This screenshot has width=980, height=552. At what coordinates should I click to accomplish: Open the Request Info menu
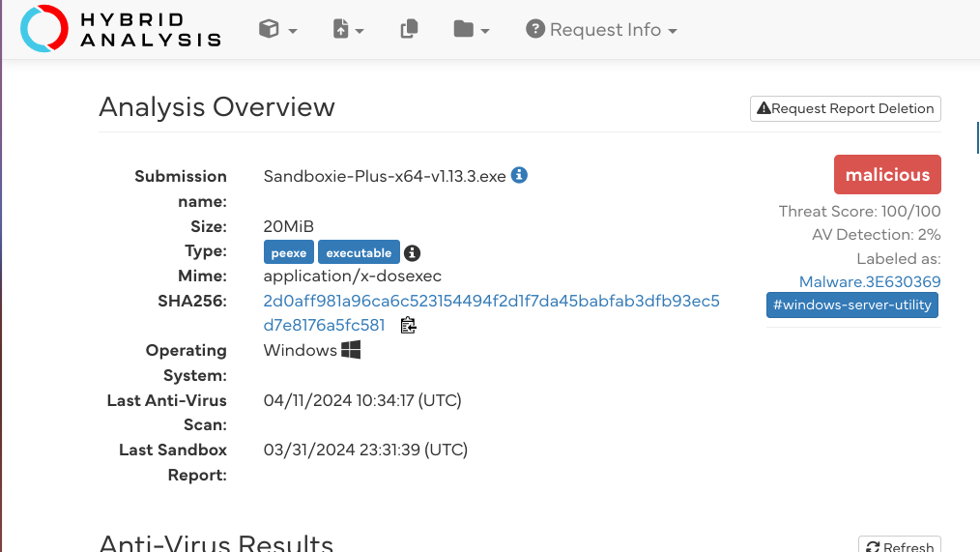tap(601, 30)
